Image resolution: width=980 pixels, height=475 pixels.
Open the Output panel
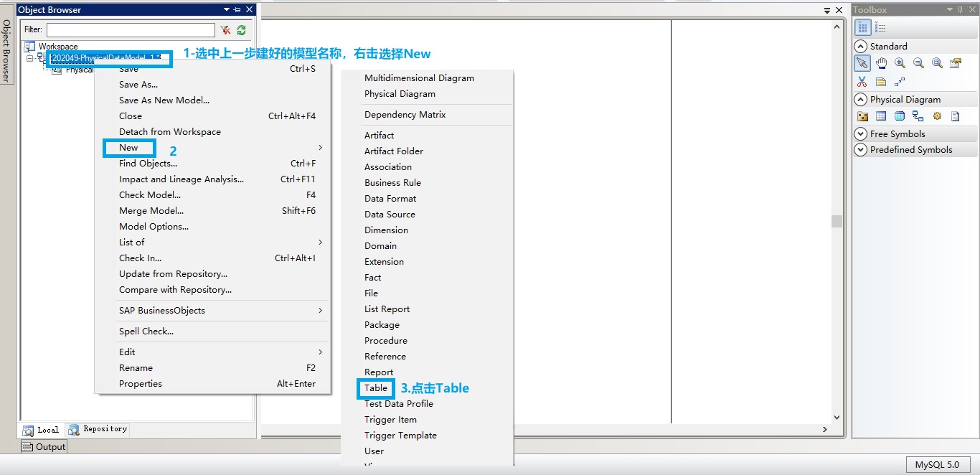click(44, 446)
